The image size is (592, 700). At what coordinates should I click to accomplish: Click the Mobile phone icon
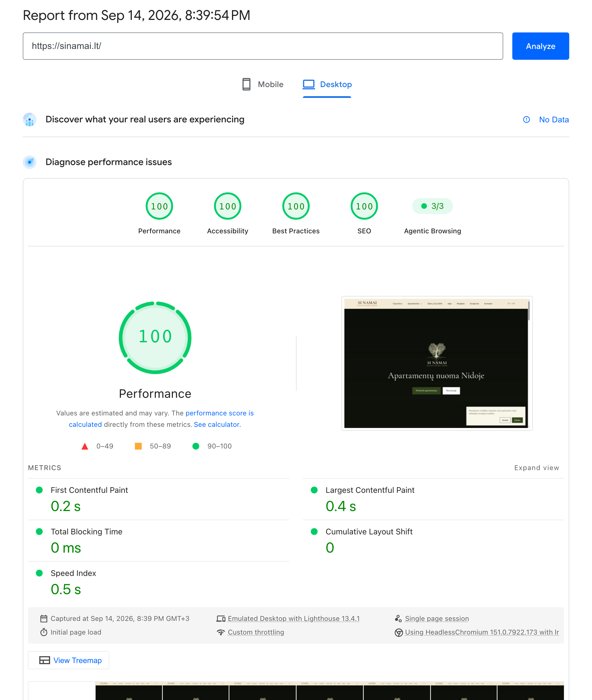click(x=246, y=84)
